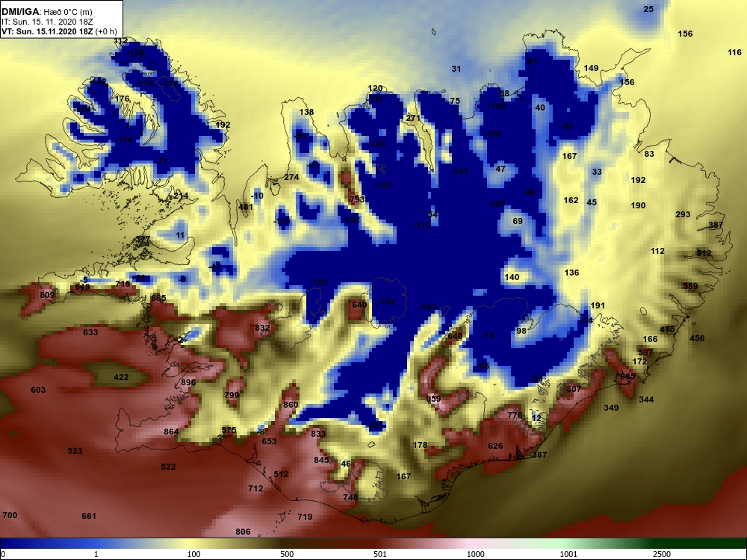The image size is (747, 560).
Task: Click the map value '481'
Action: click(x=245, y=207)
